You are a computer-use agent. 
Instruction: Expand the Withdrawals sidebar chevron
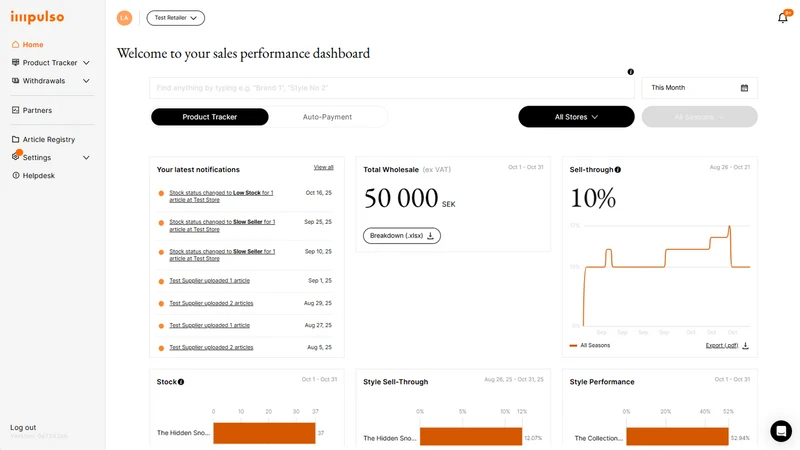pyautogui.click(x=86, y=81)
